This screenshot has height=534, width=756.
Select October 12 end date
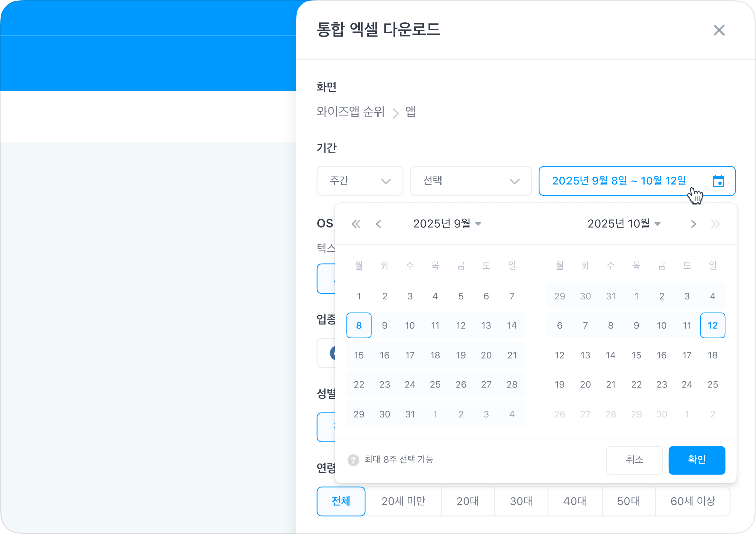point(713,325)
